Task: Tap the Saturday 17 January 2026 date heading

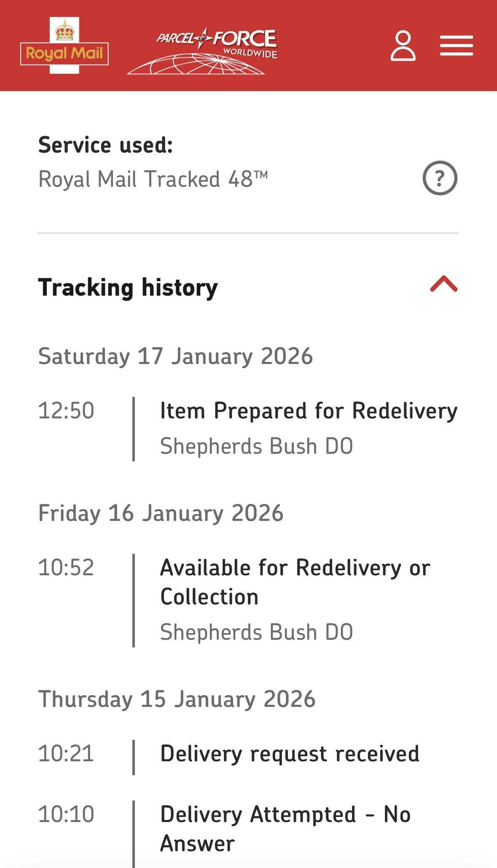Action: (175, 356)
